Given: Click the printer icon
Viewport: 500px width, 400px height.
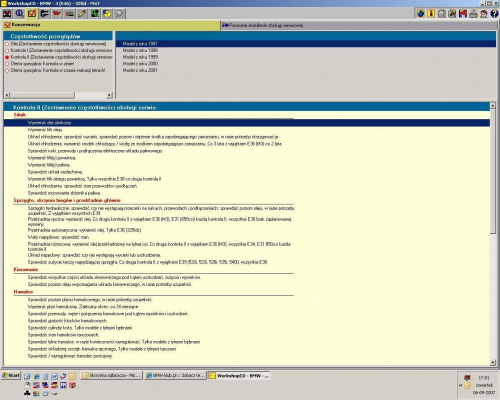Looking at the screenshot, I should [x=473, y=14].
